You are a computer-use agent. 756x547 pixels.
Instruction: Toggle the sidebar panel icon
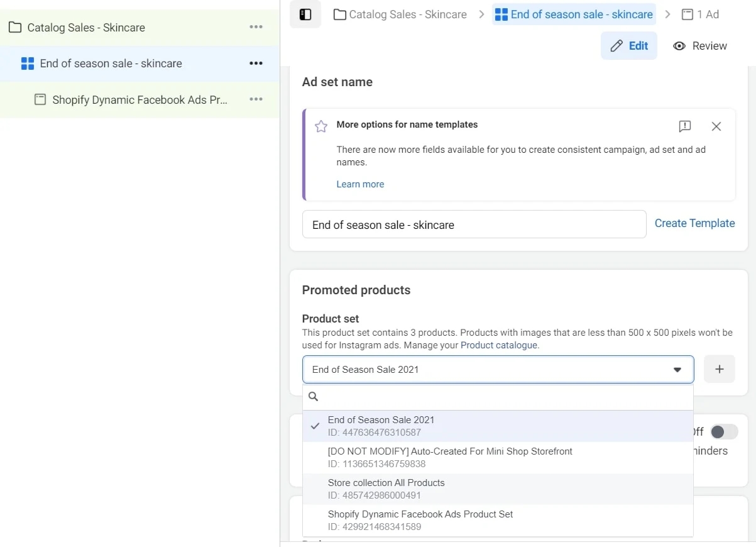[x=305, y=14]
